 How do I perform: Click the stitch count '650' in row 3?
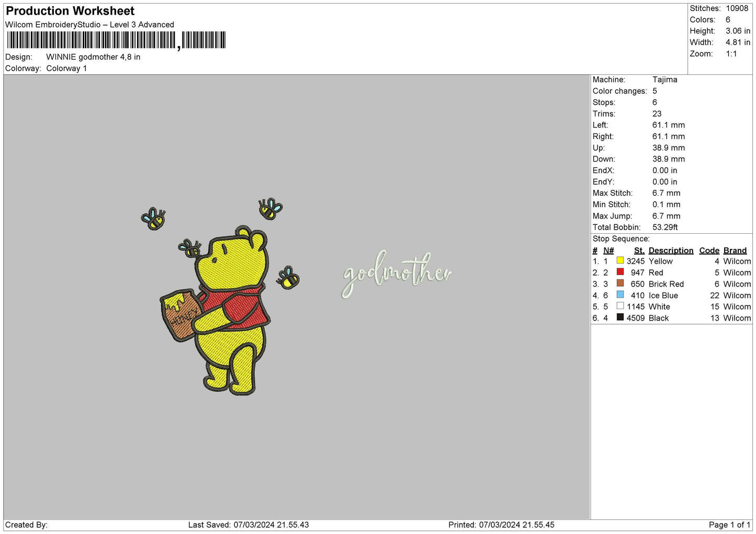638,284
